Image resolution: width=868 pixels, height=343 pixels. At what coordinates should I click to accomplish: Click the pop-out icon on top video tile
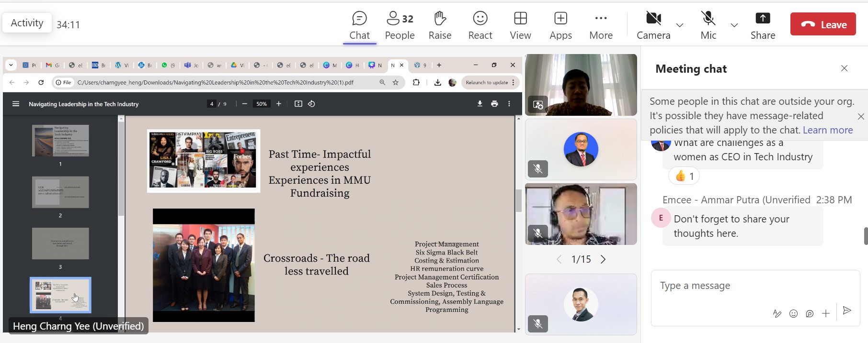(x=538, y=104)
